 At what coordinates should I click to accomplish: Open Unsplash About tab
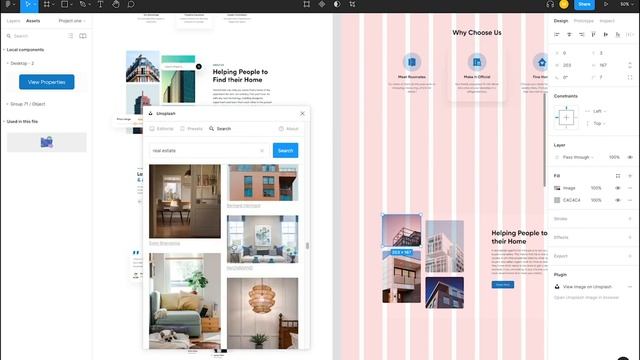289,129
